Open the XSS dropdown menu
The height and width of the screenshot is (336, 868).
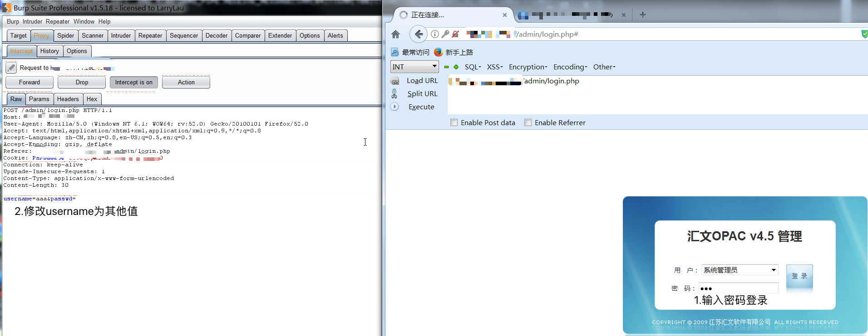(495, 67)
